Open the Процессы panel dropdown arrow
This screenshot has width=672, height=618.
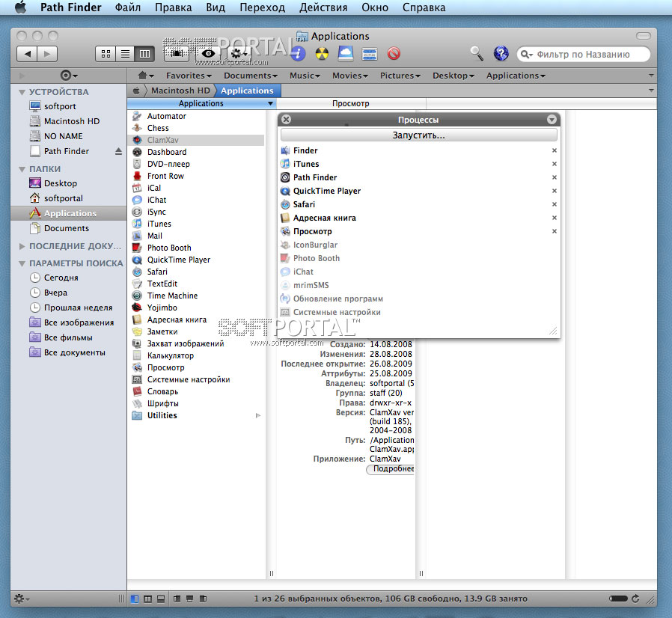tap(552, 120)
